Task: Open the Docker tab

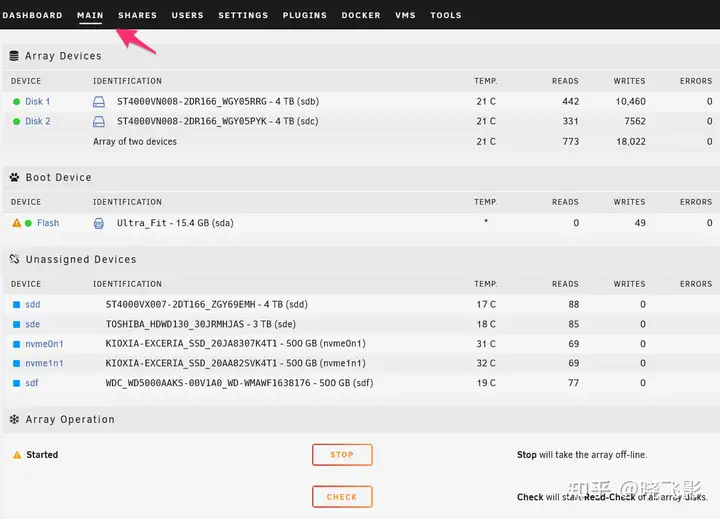Action: pyautogui.click(x=361, y=15)
